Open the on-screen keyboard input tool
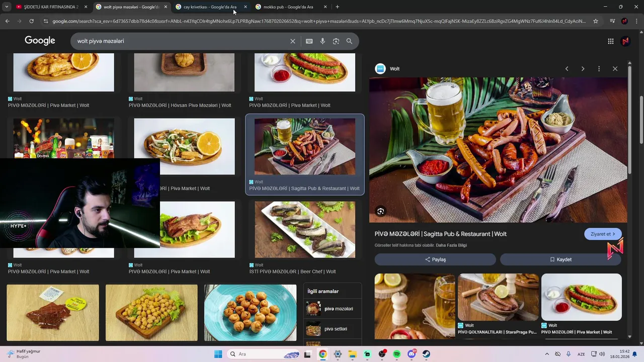The image size is (644, 362). tap(309, 41)
